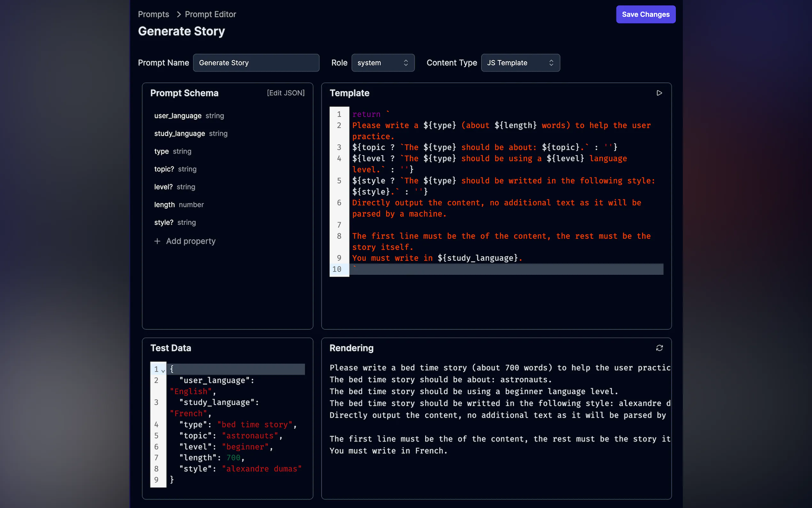Select the optional topic? schema property
The width and height of the screenshot is (812, 508).
pos(164,169)
